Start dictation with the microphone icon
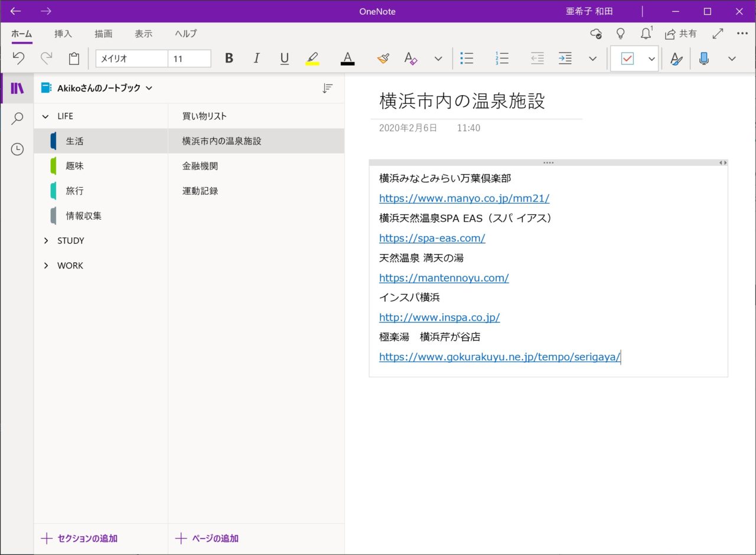Image resolution: width=756 pixels, height=555 pixels. (703, 58)
